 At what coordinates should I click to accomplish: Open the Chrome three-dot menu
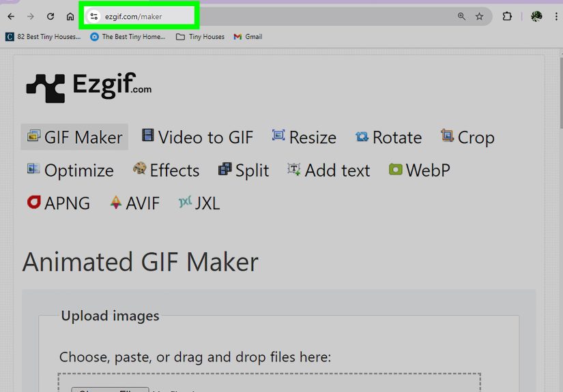pyautogui.click(x=556, y=16)
